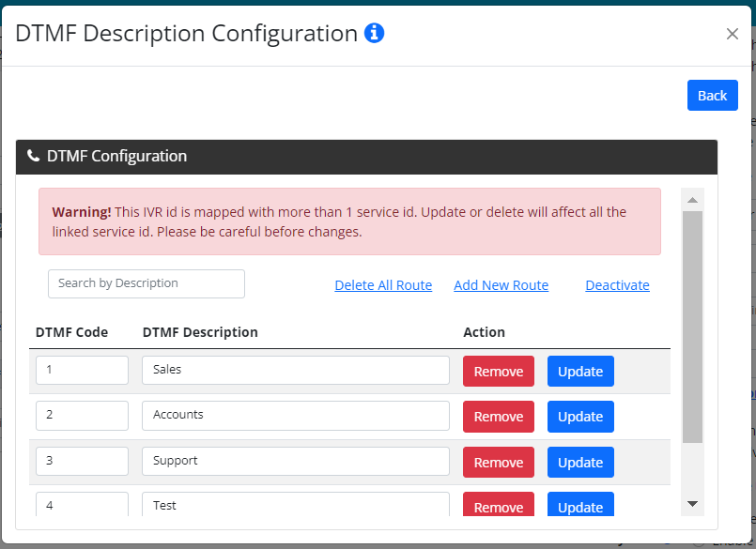Click the DTMF code field containing 2

[82, 416]
